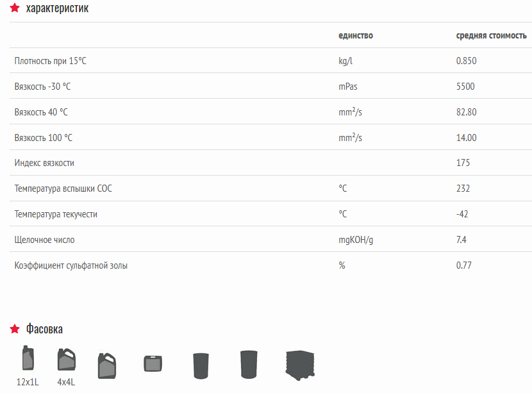532x393 pixels.
Task: Click the Температура вспышки COC row label
Action: click(63, 188)
